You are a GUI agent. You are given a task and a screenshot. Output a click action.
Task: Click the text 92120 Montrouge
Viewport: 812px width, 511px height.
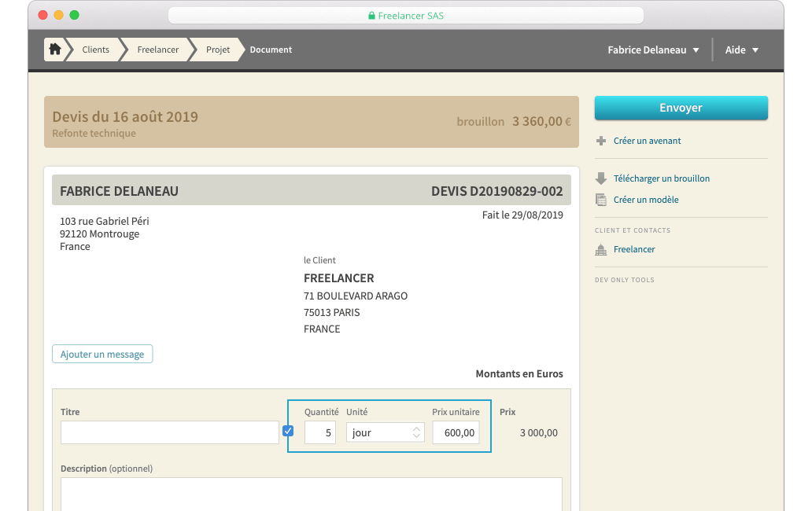[99, 233]
